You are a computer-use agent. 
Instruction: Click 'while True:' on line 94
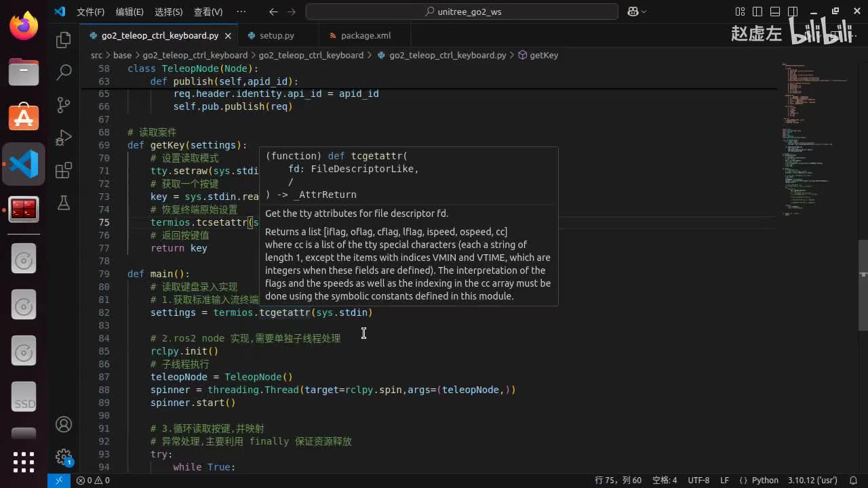tap(204, 467)
